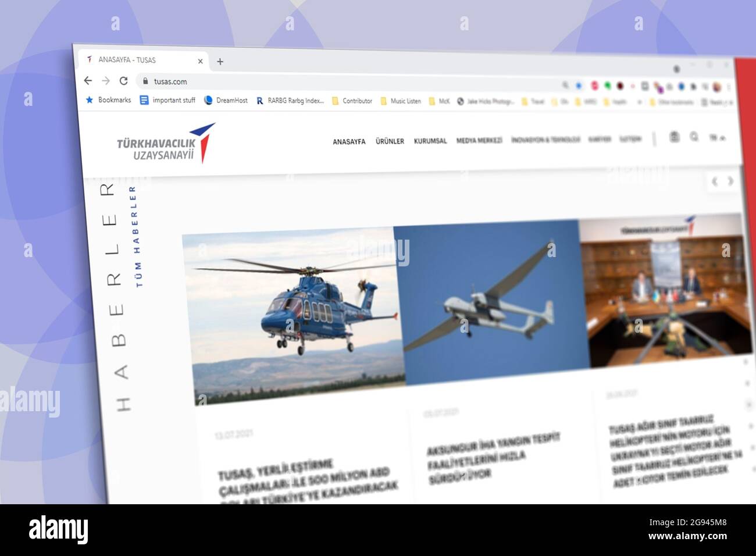Open the AKSUNGUR İHA news headline
This screenshot has height=556, width=756.
pyautogui.click(x=493, y=458)
